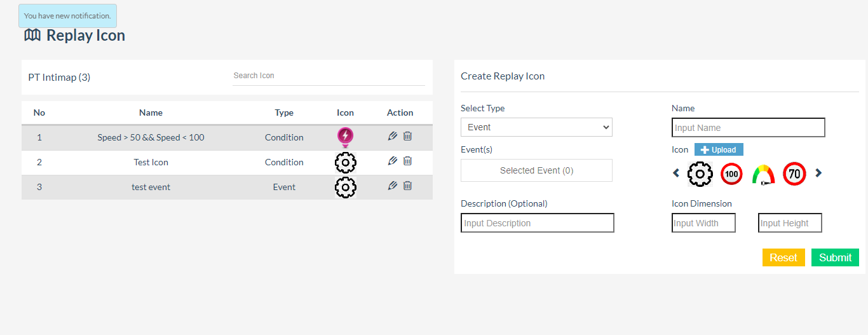
Task: Click the yellow Reset button
Action: click(x=783, y=257)
